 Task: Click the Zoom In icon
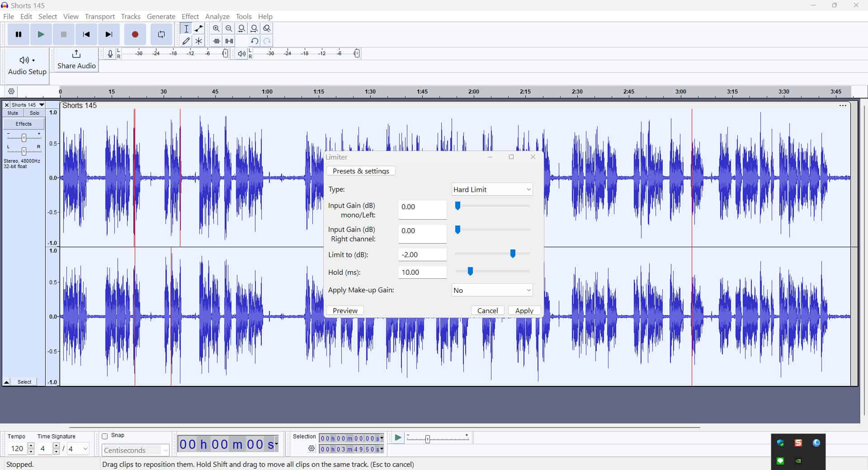tap(216, 28)
